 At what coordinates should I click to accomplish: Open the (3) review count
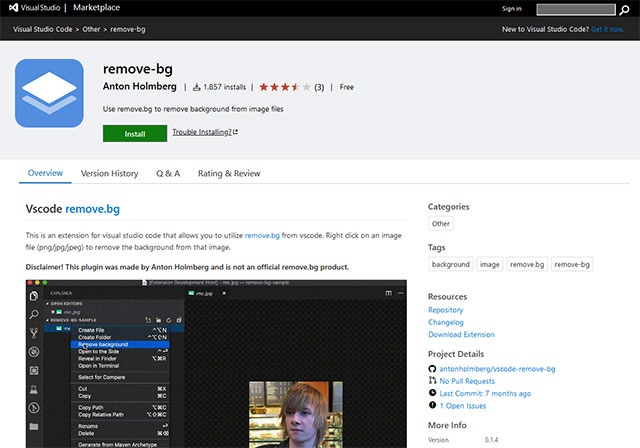click(319, 87)
